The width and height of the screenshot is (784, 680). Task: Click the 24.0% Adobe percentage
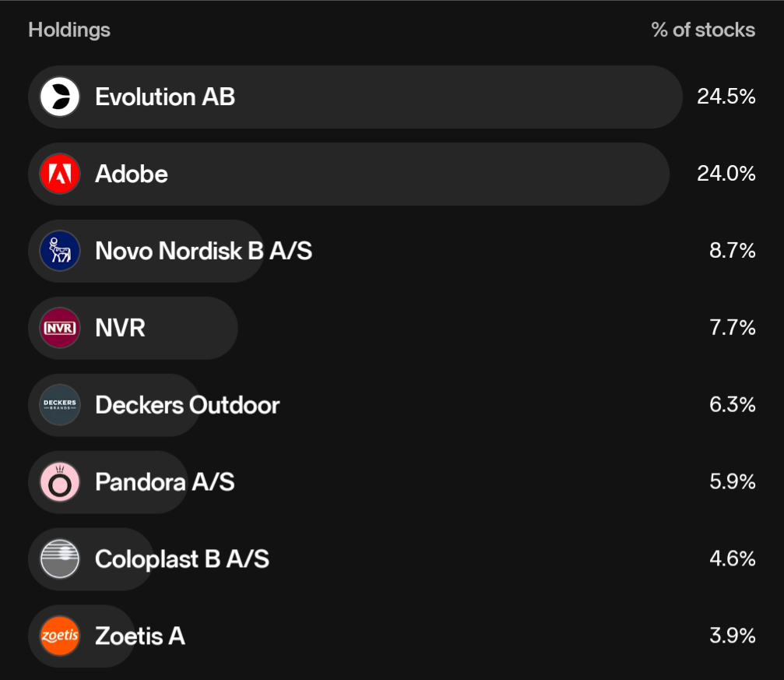point(726,174)
